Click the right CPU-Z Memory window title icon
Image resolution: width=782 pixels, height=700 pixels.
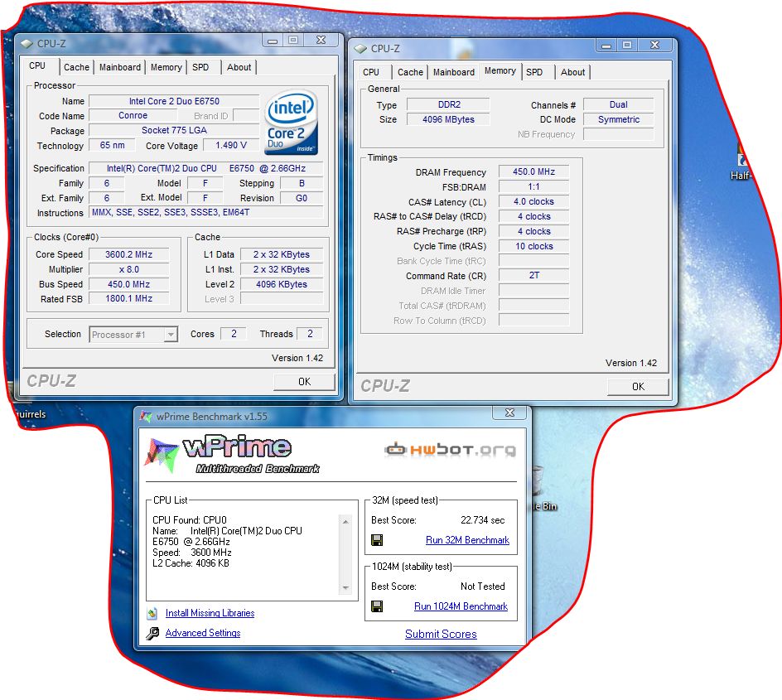360,49
